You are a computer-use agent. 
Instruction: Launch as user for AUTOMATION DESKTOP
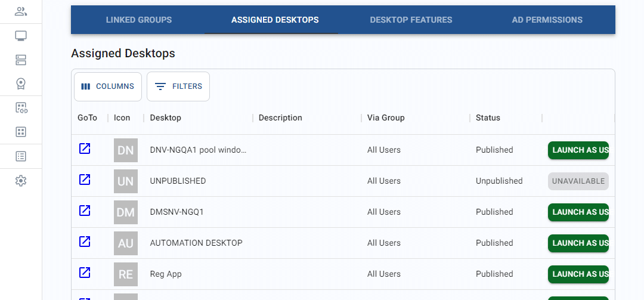point(578,243)
